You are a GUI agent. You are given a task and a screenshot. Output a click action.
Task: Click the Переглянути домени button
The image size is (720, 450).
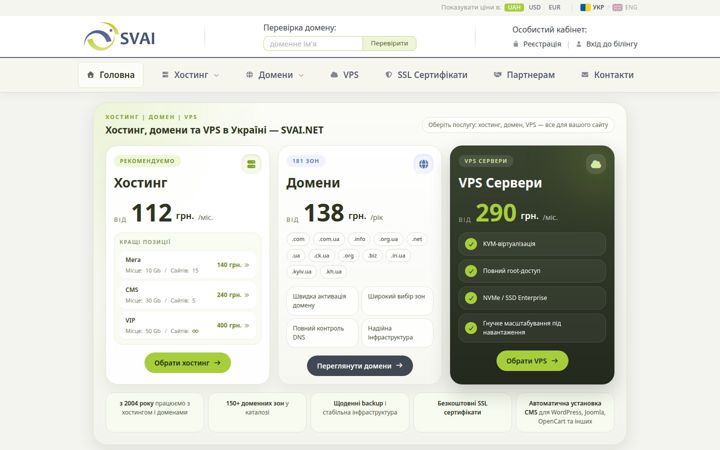[360, 366]
